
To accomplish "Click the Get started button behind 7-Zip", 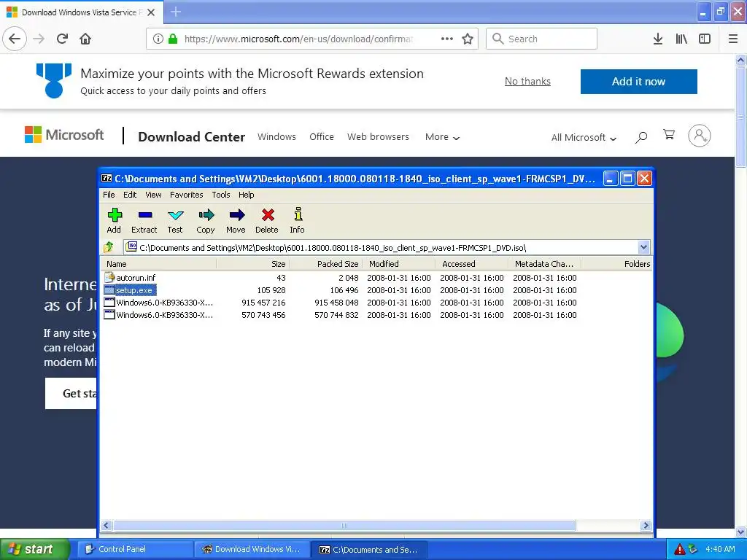I will (x=71, y=393).
